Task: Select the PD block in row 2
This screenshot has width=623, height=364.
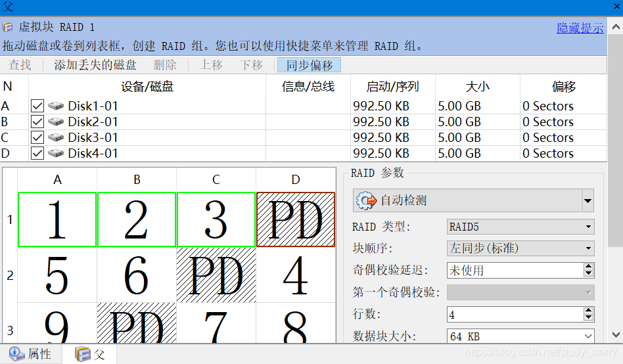Action: (216, 275)
